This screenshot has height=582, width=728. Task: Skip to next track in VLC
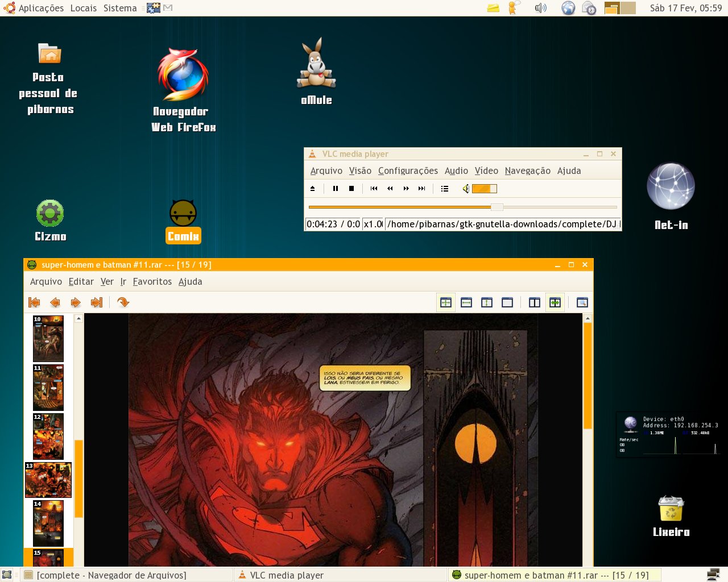(x=421, y=189)
